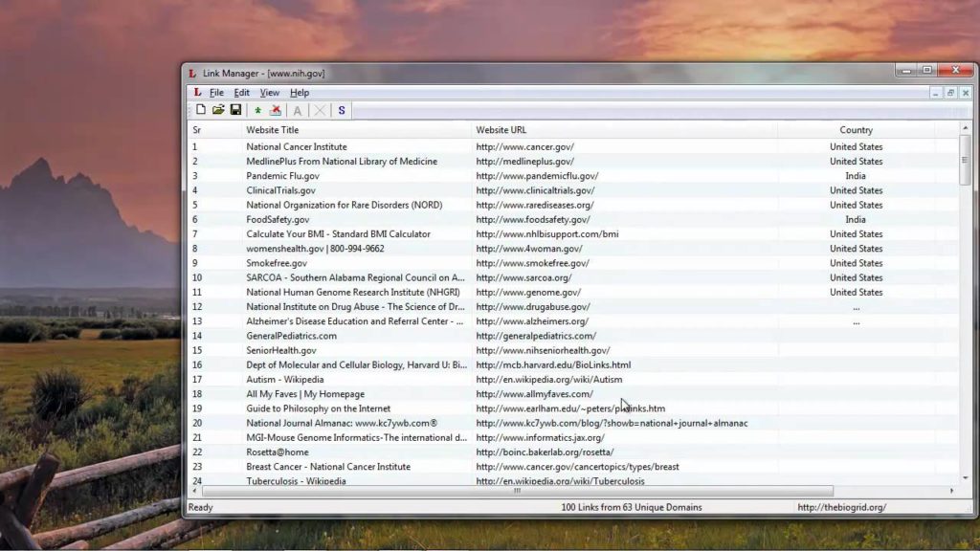Click vertical scrollbar up arrow
Viewport: 980px width, 551px height.
click(965, 128)
